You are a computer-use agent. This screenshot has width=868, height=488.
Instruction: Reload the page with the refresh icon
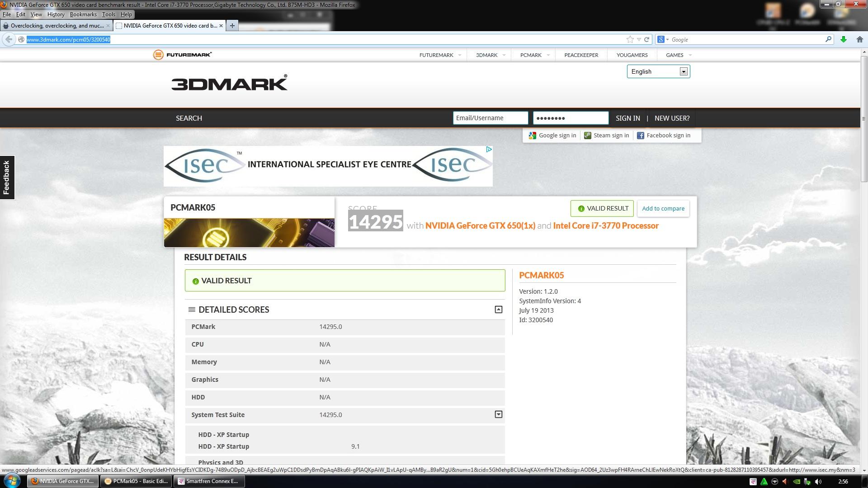click(x=646, y=39)
